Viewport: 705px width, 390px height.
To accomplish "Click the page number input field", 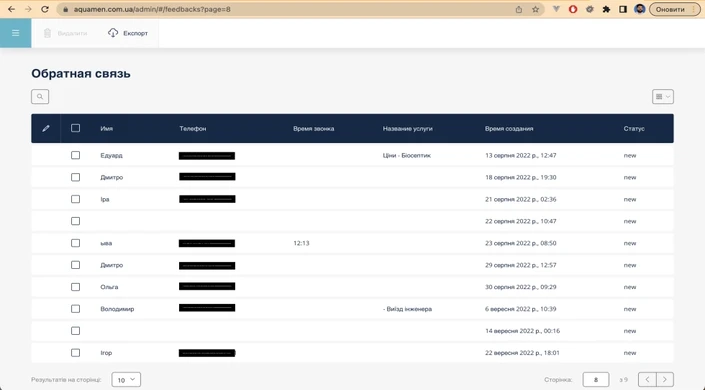I will pos(596,380).
